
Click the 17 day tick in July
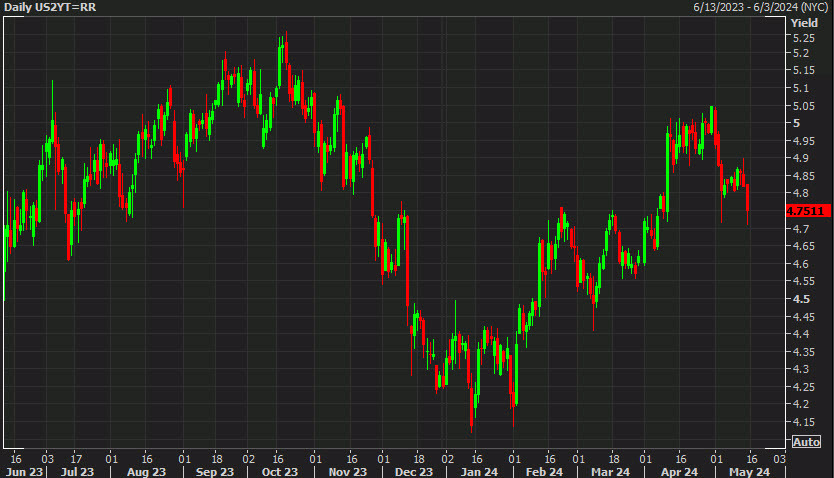pos(77,459)
